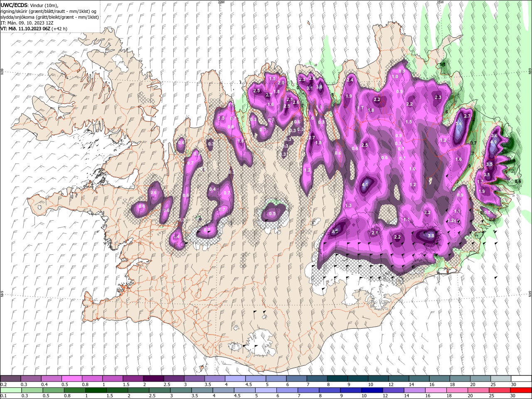The height and width of the screenshot is (399, 532).
Task: Pick lower legend swatch starting at 8
Action: pos(329,390)
